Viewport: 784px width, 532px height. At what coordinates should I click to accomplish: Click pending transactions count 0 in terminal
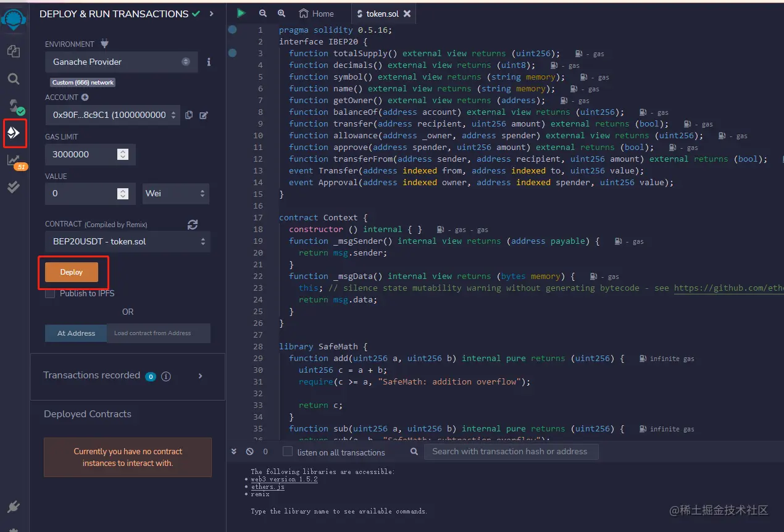pyautogui.click(x=265, y=452)
